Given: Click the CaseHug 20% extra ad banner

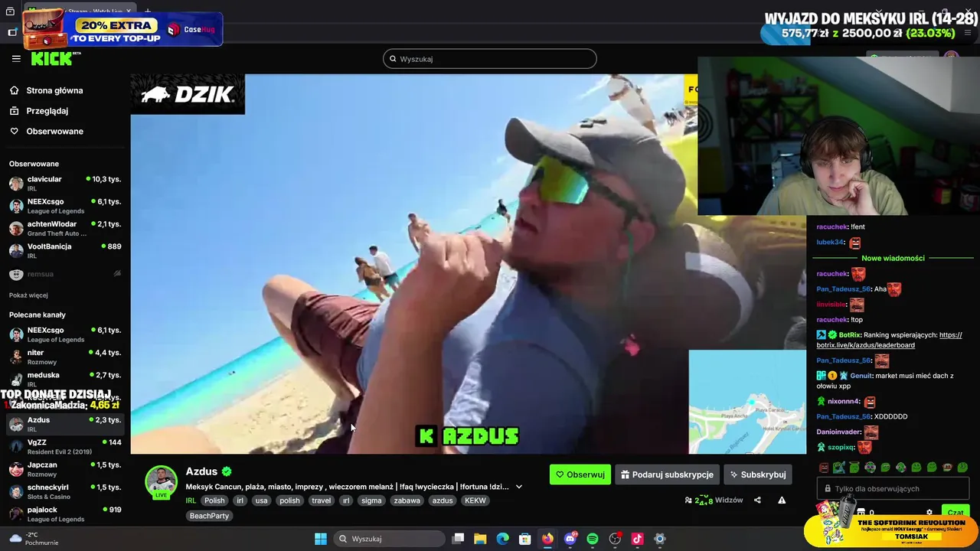Looking at the screenshot, I should [122, 29].
